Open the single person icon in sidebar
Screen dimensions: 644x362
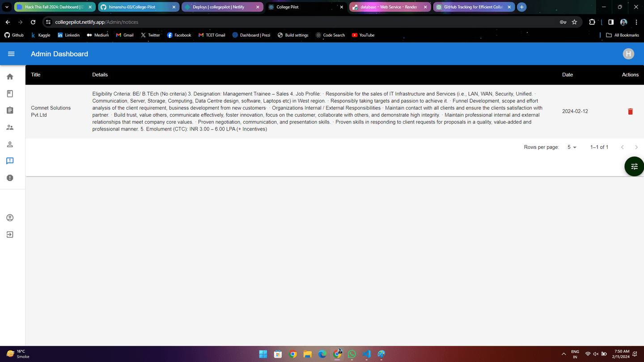coord(10,144)
